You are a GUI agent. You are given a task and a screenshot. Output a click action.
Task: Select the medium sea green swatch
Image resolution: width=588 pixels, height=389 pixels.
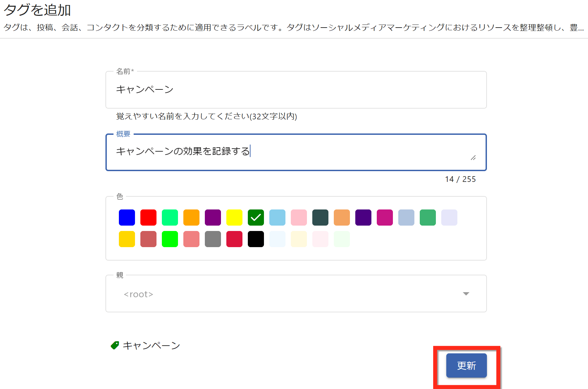pos(428,218)
